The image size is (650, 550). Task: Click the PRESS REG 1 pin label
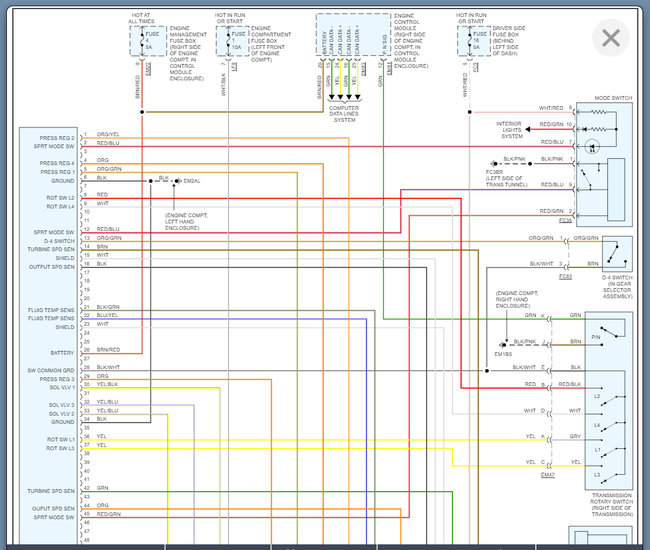click(57, 172)
